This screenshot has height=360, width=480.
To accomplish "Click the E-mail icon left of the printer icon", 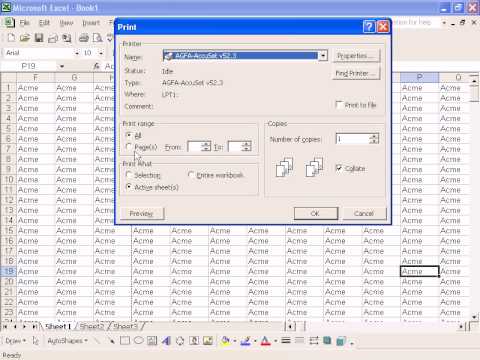I will 67,38.
